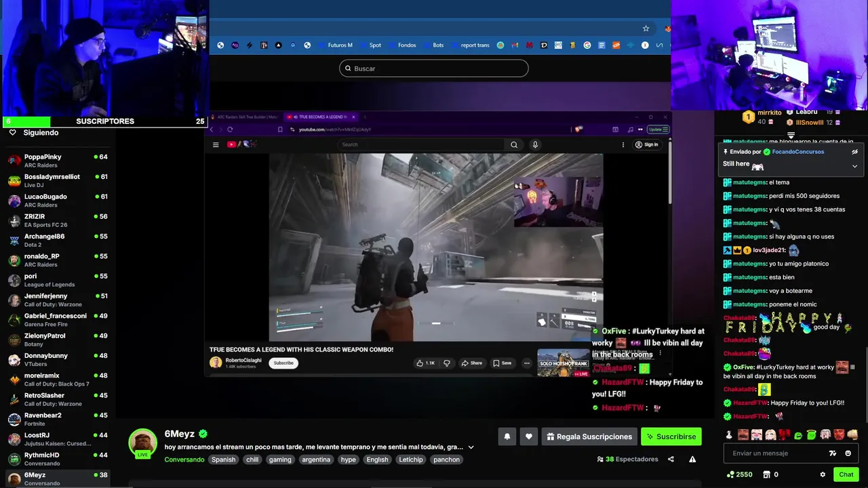The height and width of the screenshot is (488, 868).
Task: Click YouTube Sign in button in stream
Action: pyautogui.click(x=646, y=144)
